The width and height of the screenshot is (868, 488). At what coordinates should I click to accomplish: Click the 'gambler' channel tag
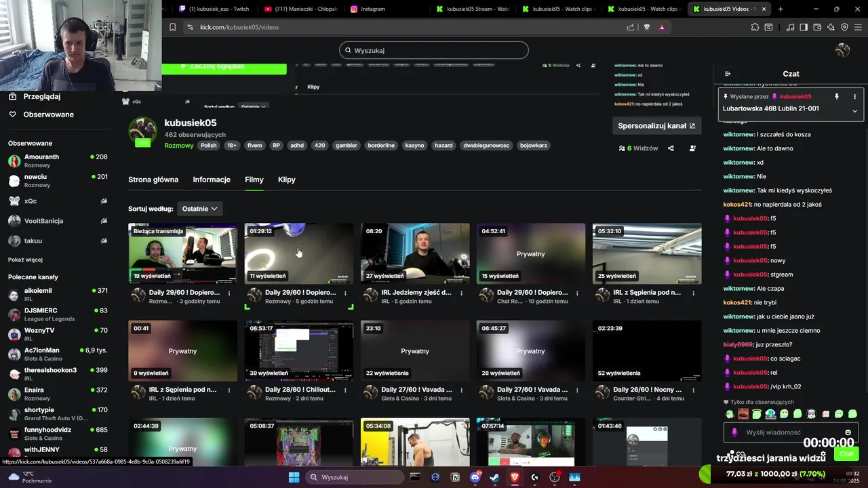pyautogui.click(x=347, y=146)
